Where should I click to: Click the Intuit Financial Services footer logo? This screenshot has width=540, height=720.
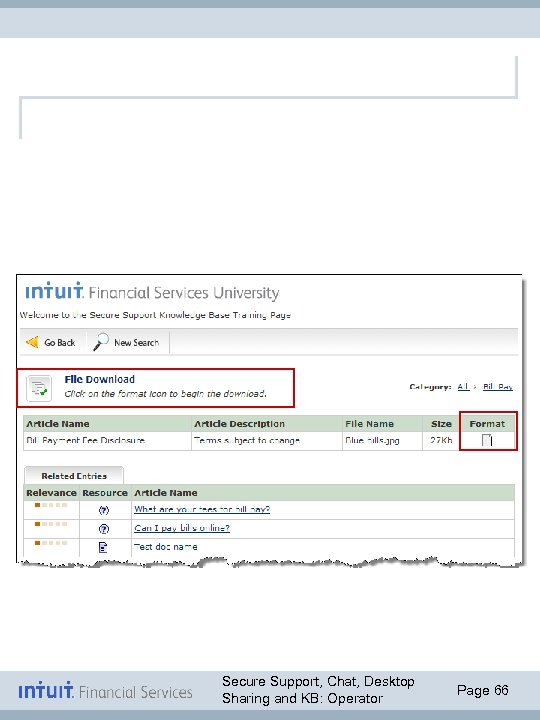coord(105,691)
